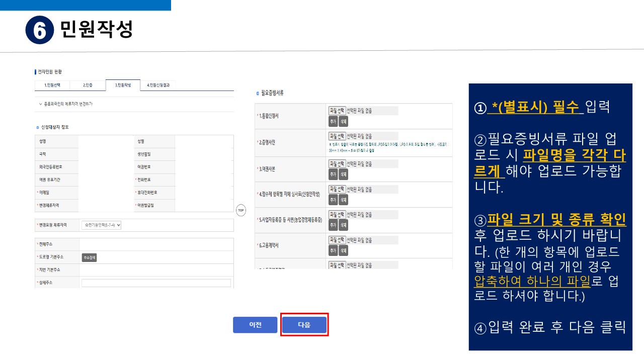Click the 삭제 button for 4.점수제 항목별 자체 심사표
The width and height of the screenshot is (644, 362).
pos(343,200)
